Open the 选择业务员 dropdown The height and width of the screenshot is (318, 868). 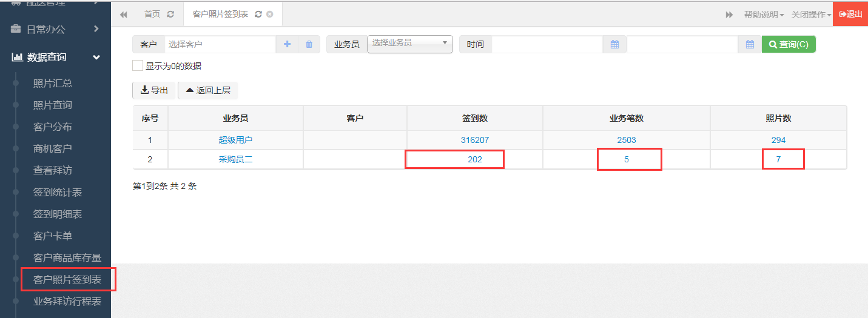(410, 44)
